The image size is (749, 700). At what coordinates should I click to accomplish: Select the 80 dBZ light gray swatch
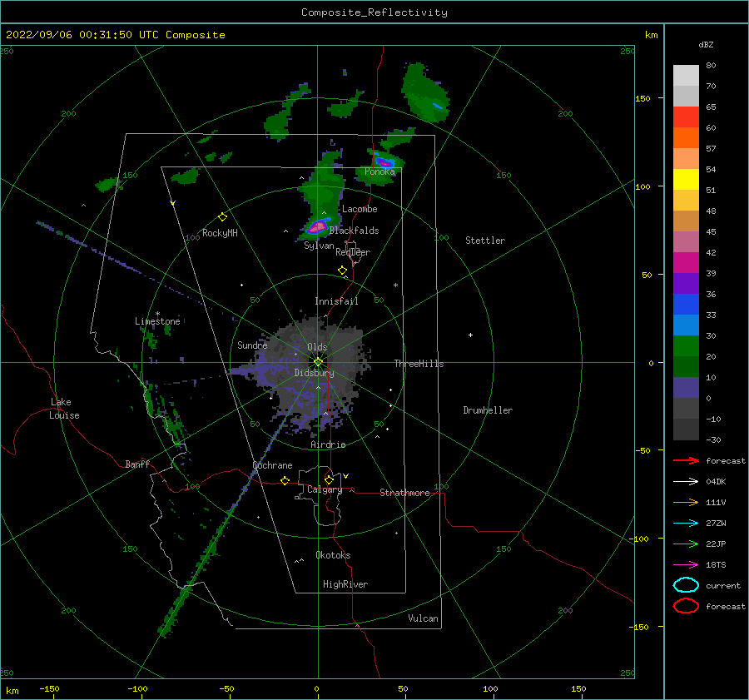pyautogui.click(x=686, y=76)
